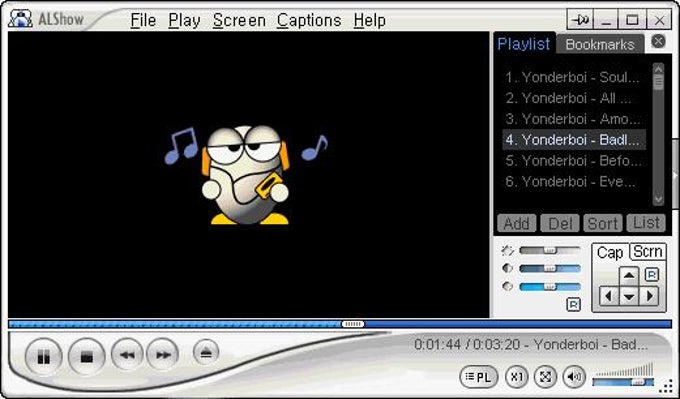
Task: Click the eject/open file icon
Action: click(206, 353)
